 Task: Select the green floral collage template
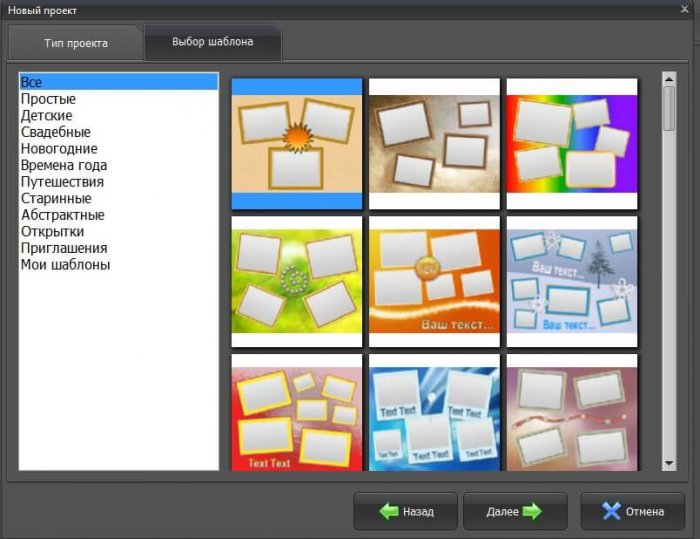click(297, 281)
